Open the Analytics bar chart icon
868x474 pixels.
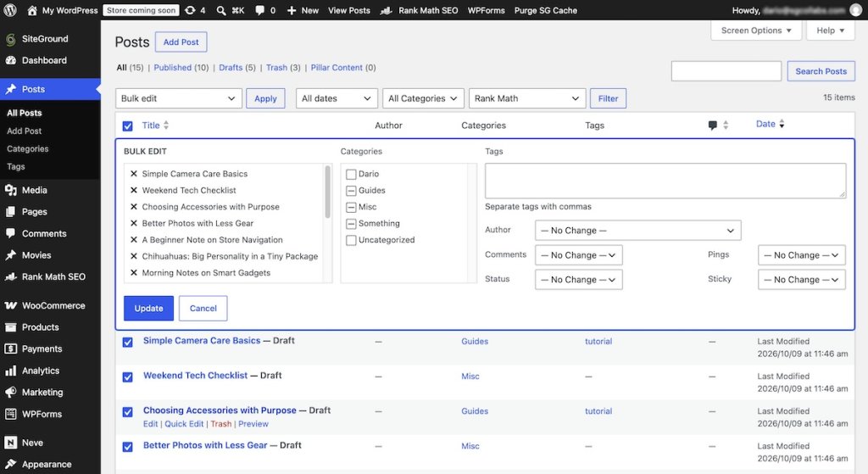(x=10, y=371)
